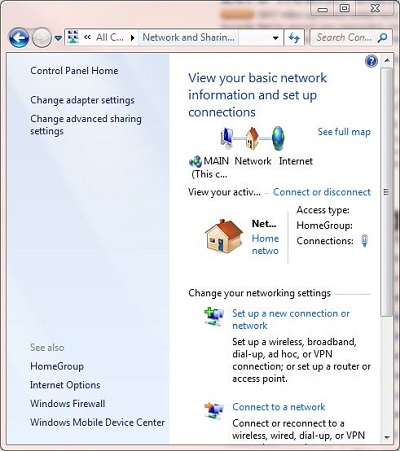
Task: Go back with the blue Back arrow
Action: pyautogui.click(x=19, y=38)
